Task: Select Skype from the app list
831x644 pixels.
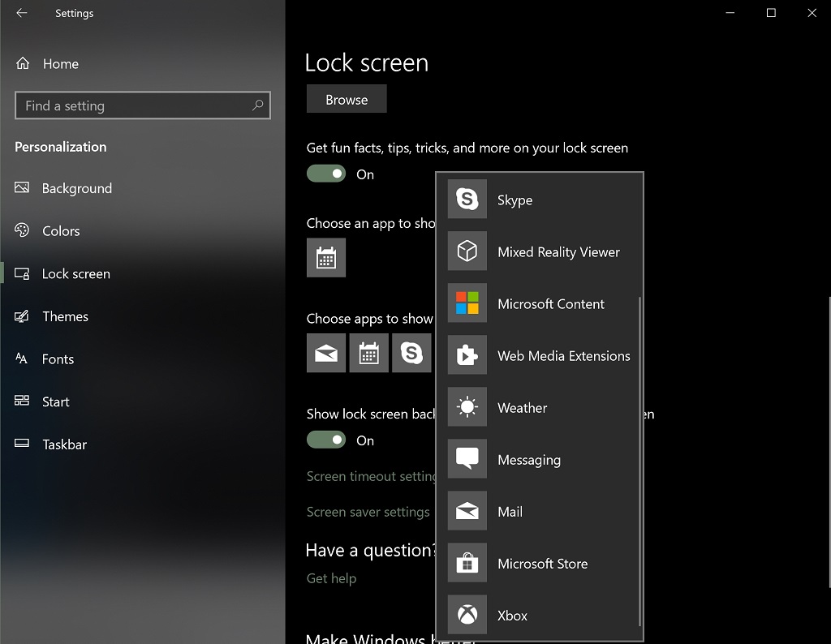Action: pyautogui.click(x=540, y=200)
